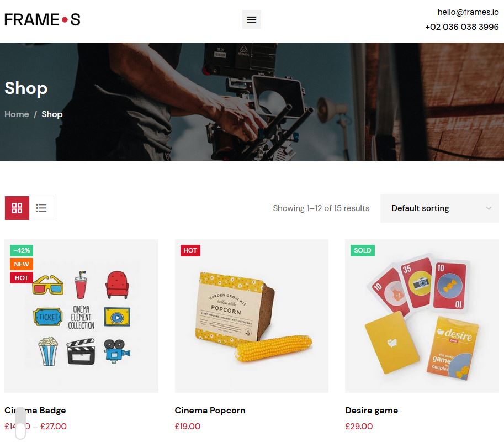The height and width of the screenshot is (447, 504).
Task: Click the Shop breadcrumb item
Action: 52,114
